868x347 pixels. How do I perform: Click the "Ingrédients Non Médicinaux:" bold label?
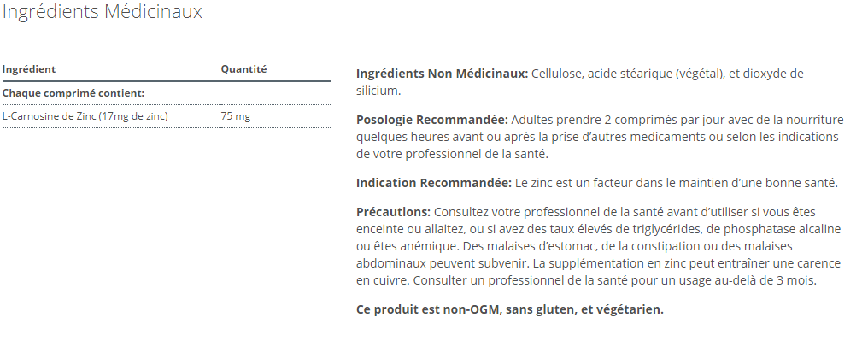point(442,74)
